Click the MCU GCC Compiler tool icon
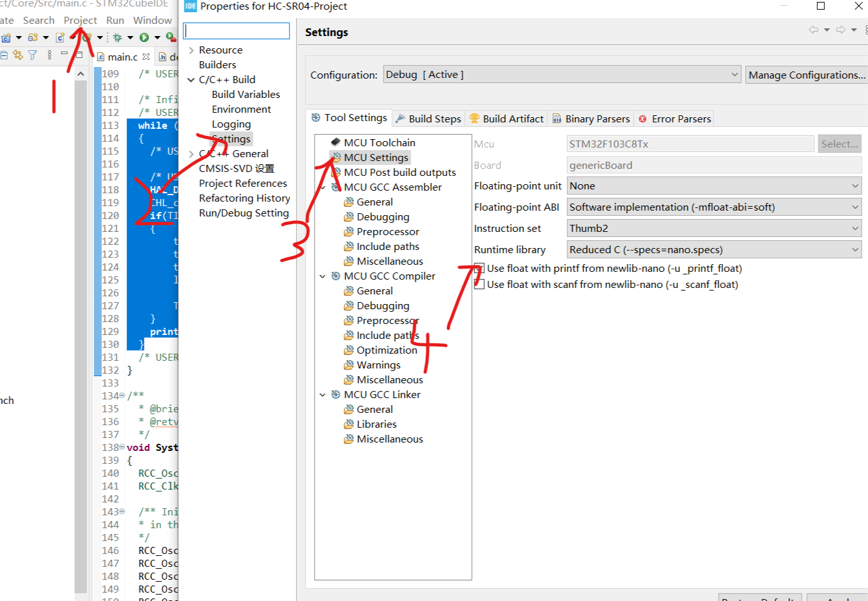 335,276
